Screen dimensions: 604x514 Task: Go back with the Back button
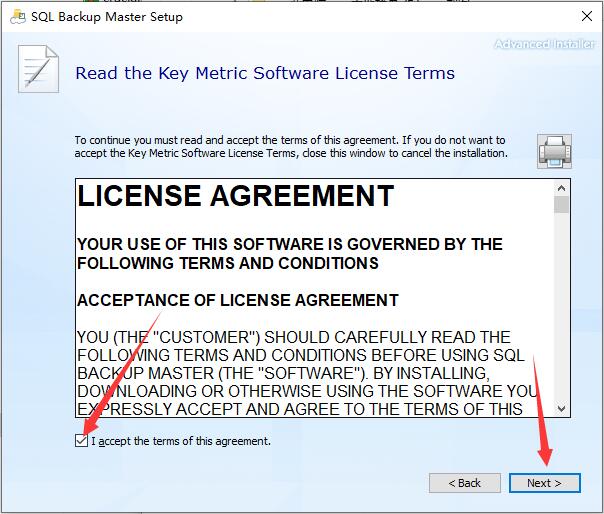click(x=465, y=483)
